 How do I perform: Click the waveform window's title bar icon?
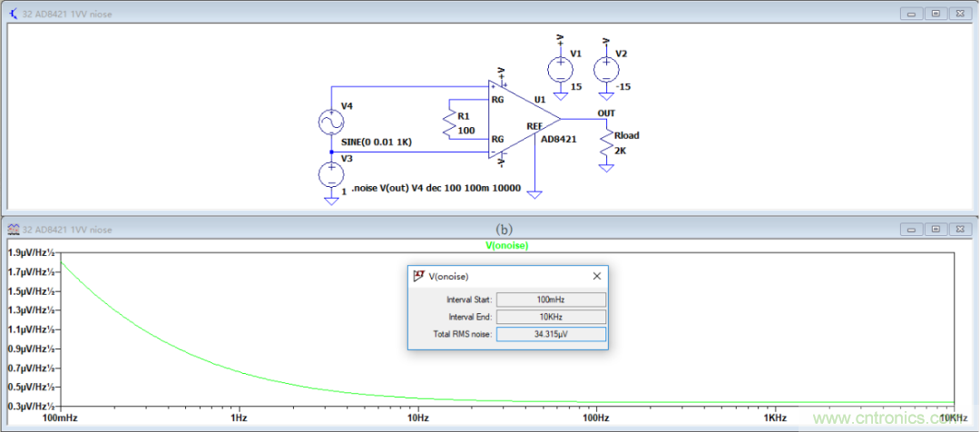point(13,230)
